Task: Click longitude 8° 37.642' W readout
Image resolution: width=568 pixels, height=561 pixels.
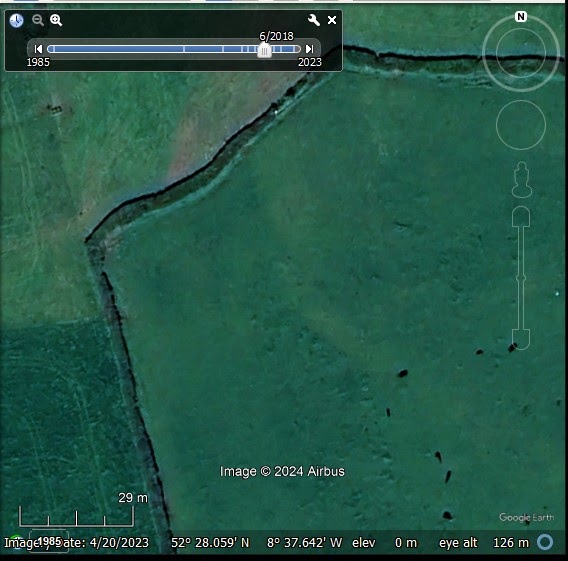Action: tap(304, 543)
